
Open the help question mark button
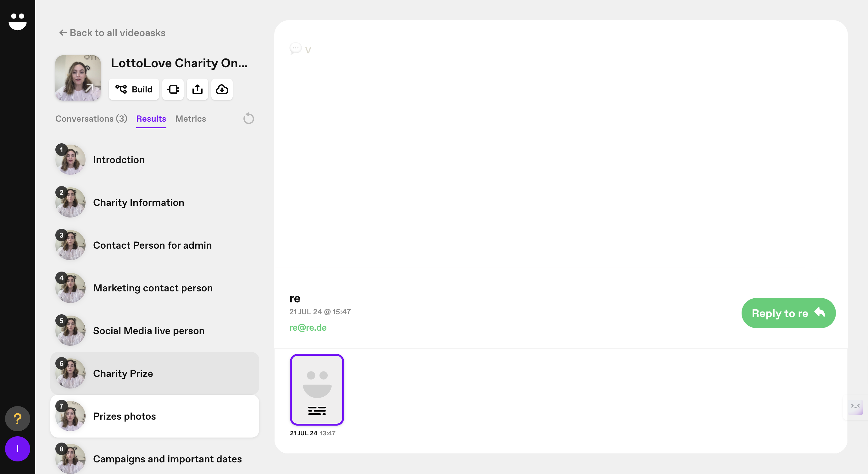pos(18,418)
